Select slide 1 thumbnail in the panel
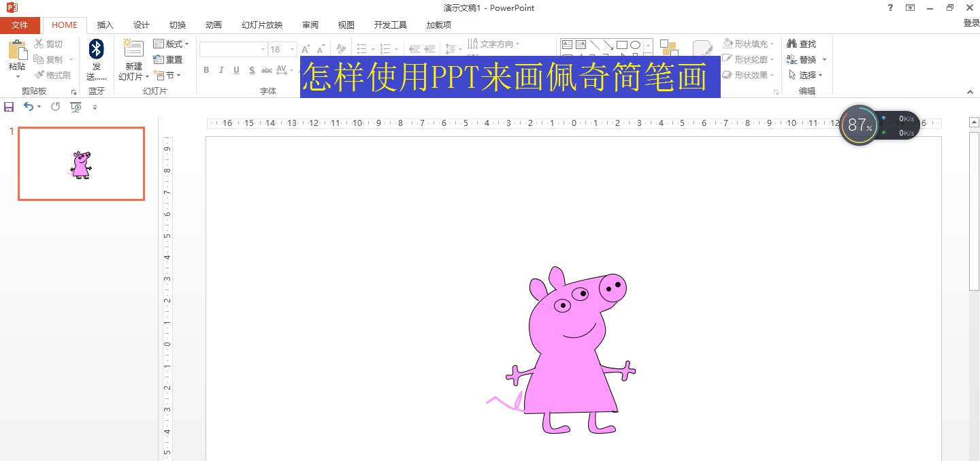 [81, 164]
